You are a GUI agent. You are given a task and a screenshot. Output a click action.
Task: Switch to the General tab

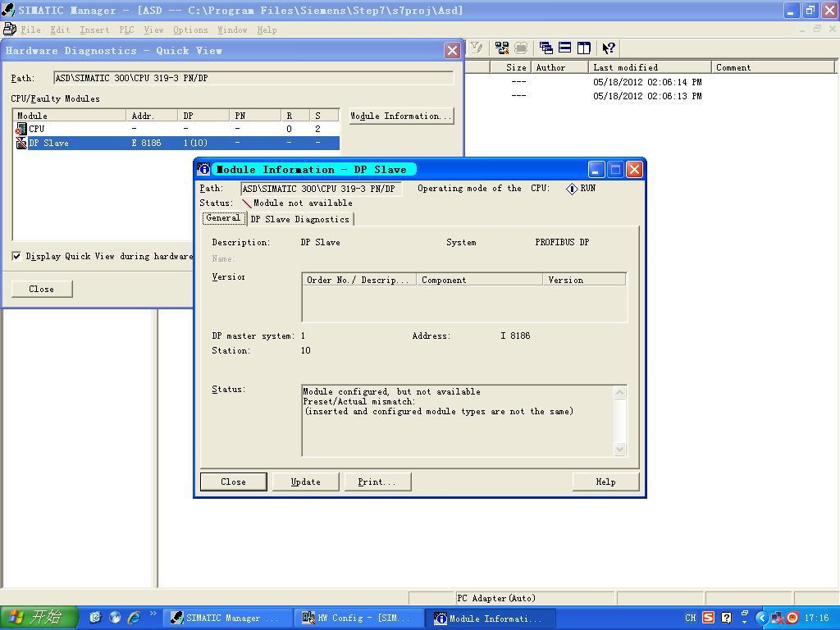pyautogui.click(x=223, y=218)
